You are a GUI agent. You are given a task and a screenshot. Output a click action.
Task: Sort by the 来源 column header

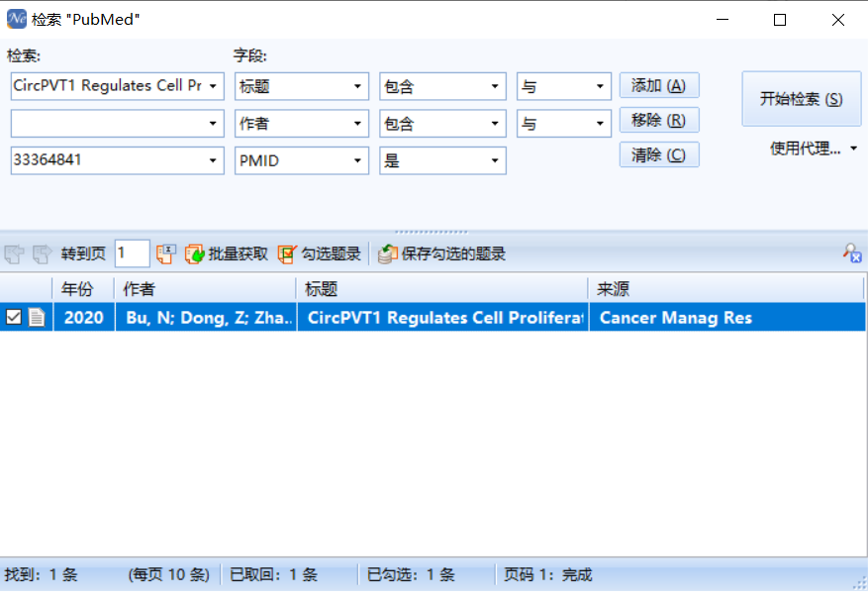click(725, 289)
